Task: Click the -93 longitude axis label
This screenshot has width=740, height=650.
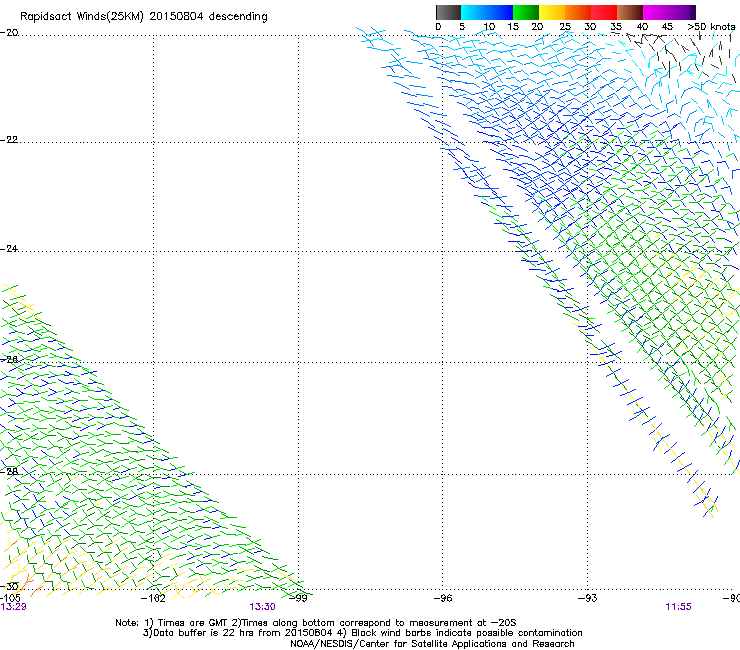Action: tap(588, 599)
